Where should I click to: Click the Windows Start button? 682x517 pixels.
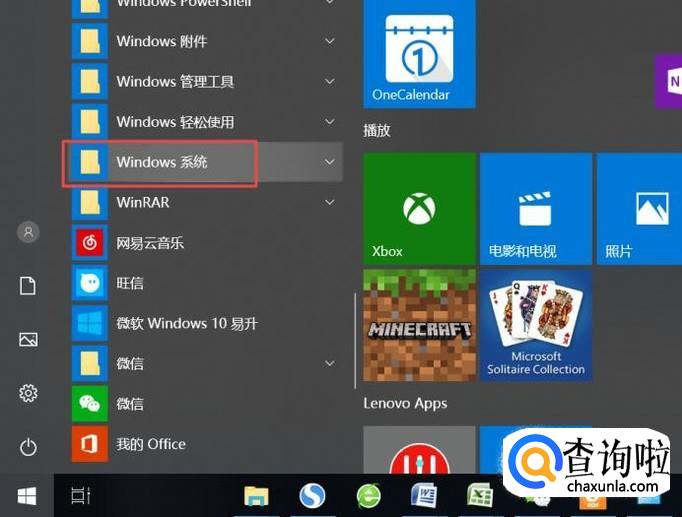(x=27, y=496)
